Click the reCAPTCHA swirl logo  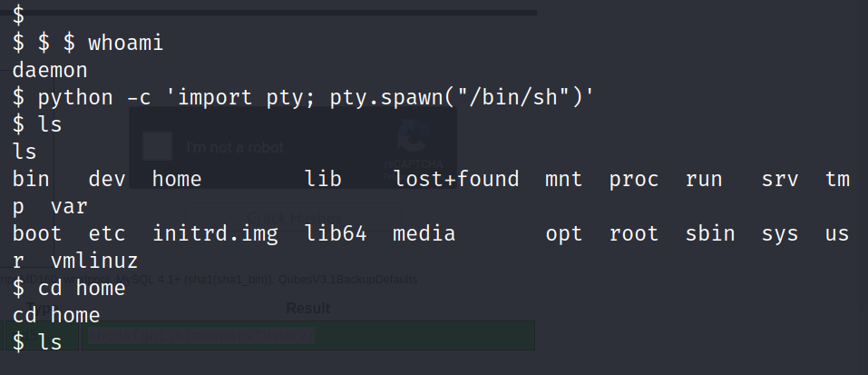pyautogui.click(x=414, y=135)
